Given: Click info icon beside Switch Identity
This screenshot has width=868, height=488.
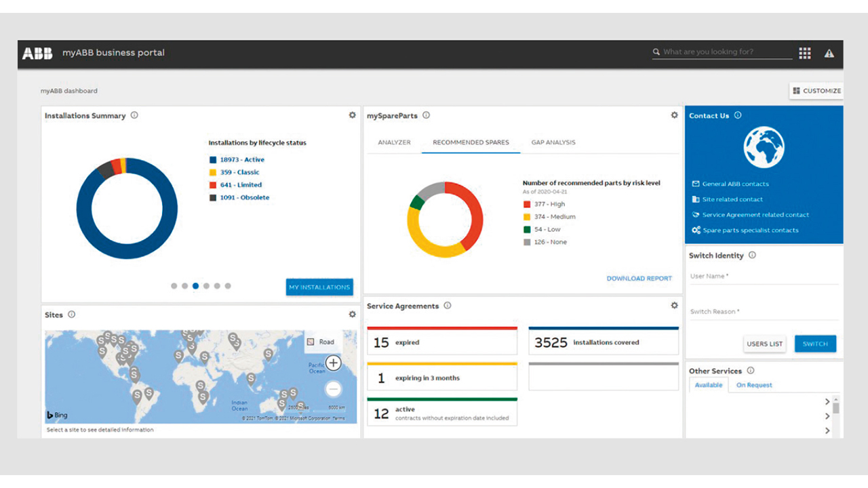Looking at the screenshot, I should pyautogui.click(x=752, y=256).
